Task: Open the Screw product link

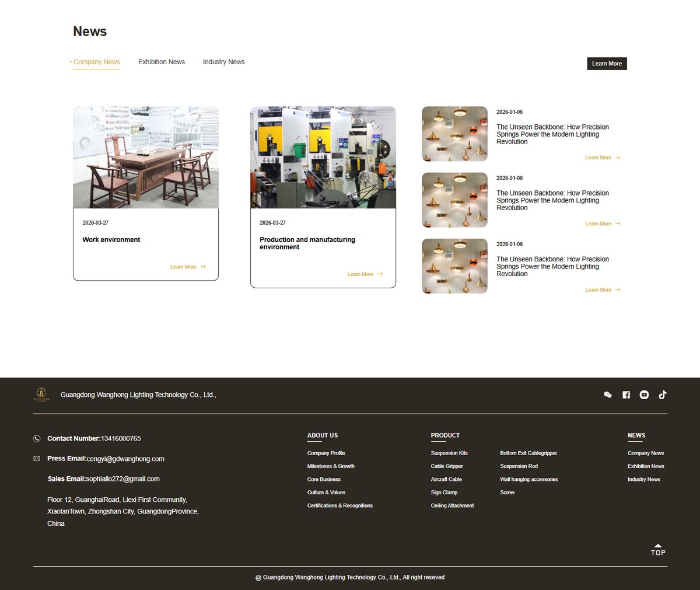Action: pos(507,493)
